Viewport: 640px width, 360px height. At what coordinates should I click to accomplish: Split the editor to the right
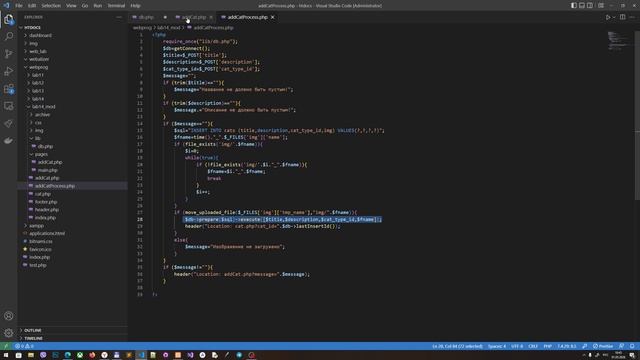click(x=622, y=17)
